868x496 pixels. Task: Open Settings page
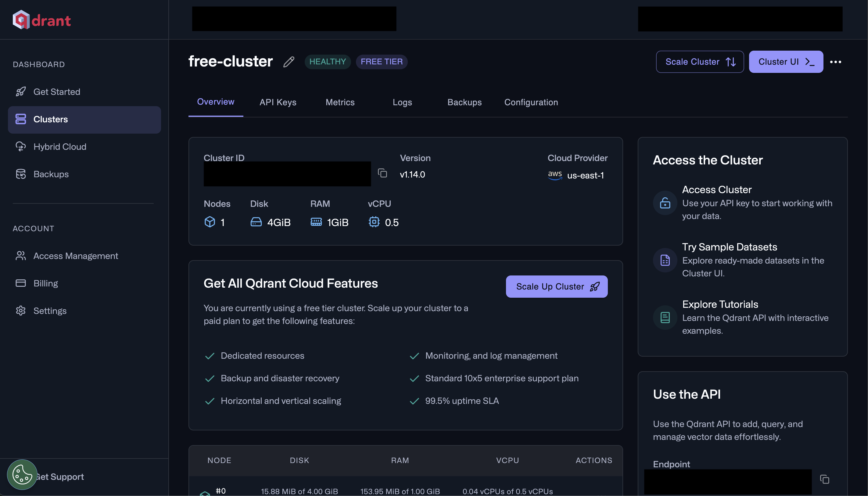(x=84, y=311)
